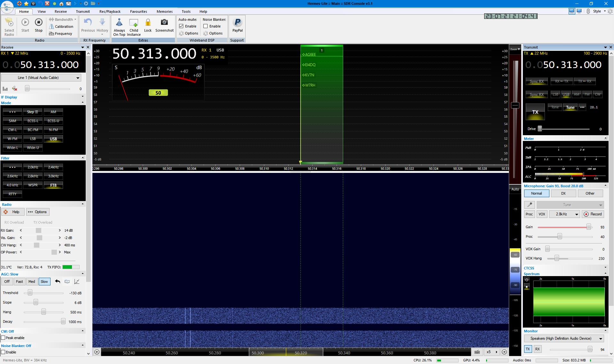This screenshot has height=364, width=614.
Task: Open the PayPal support icon
Action: pyautogui.click(x=237, y=22)
